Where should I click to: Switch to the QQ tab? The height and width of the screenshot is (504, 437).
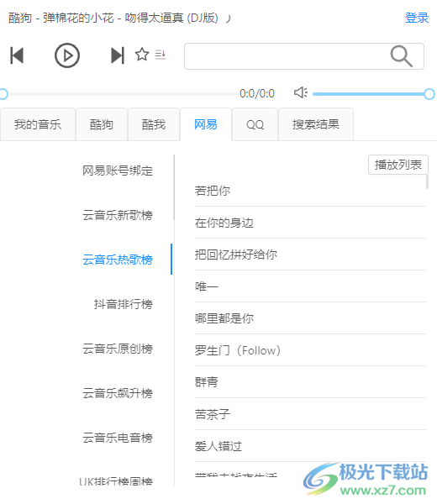click(255, 124)
